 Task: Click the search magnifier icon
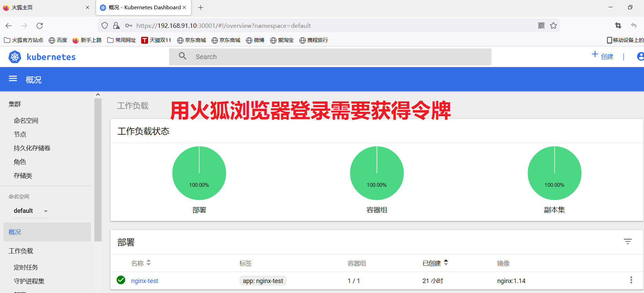coord(183,56)
